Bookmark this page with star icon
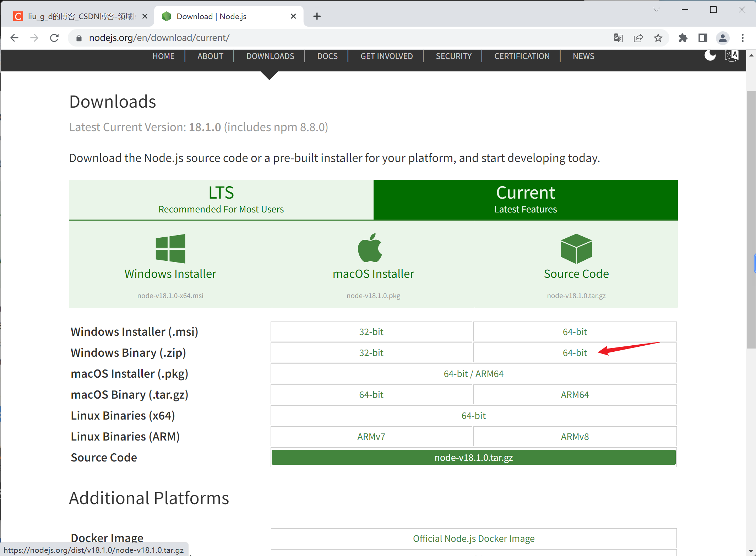This screenshot has height=556, width=756. [x=658, y=38]
